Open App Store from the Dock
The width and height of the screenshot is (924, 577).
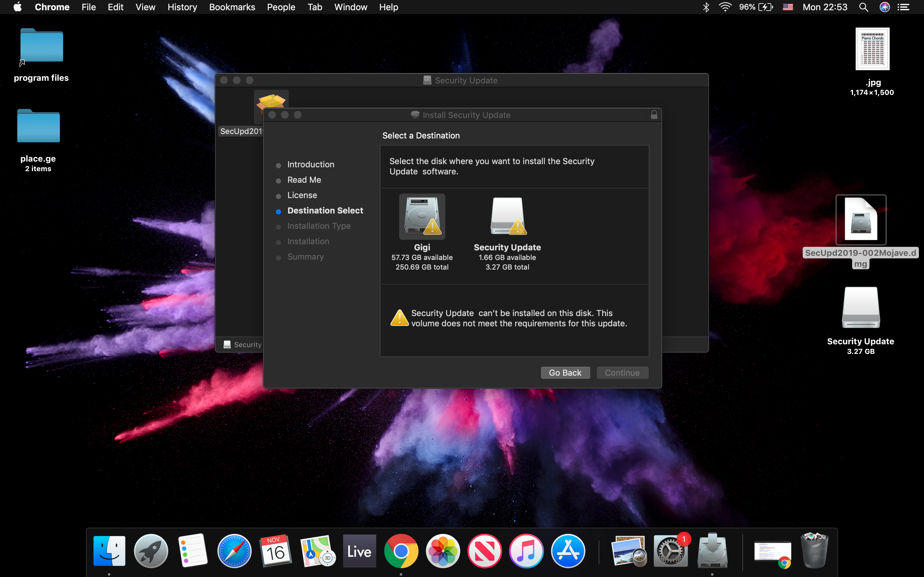568,551
